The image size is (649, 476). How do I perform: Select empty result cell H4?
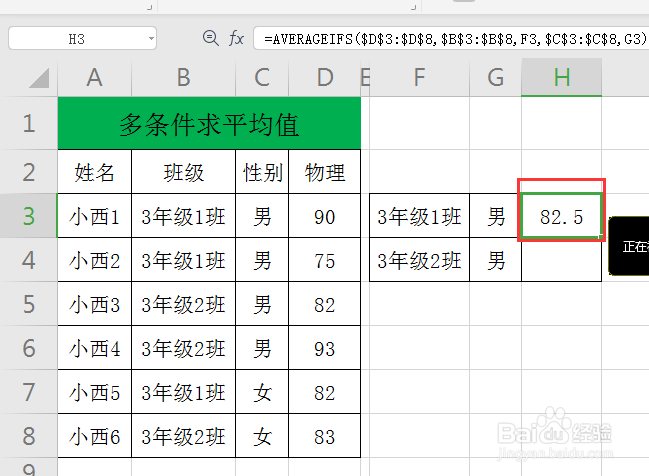561,260
